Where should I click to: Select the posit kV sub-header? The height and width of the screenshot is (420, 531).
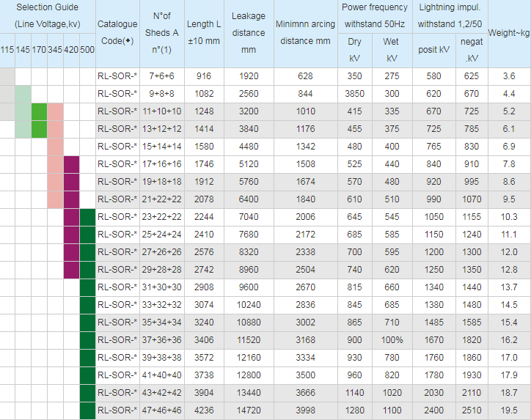[433, 50]
